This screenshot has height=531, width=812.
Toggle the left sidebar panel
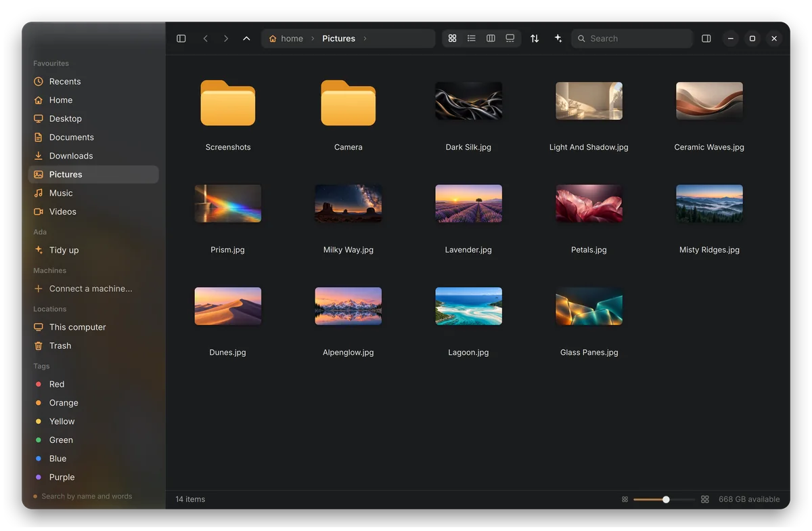point(181,39)
